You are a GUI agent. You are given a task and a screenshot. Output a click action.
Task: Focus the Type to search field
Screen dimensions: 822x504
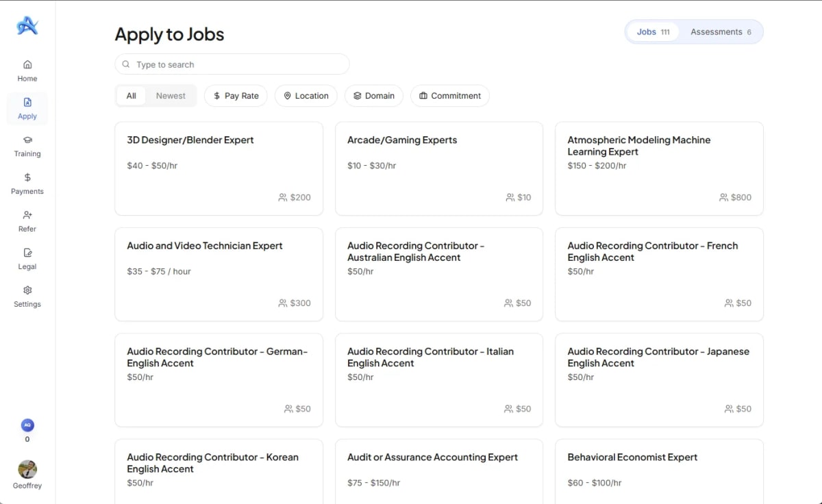tap(232, 64)
